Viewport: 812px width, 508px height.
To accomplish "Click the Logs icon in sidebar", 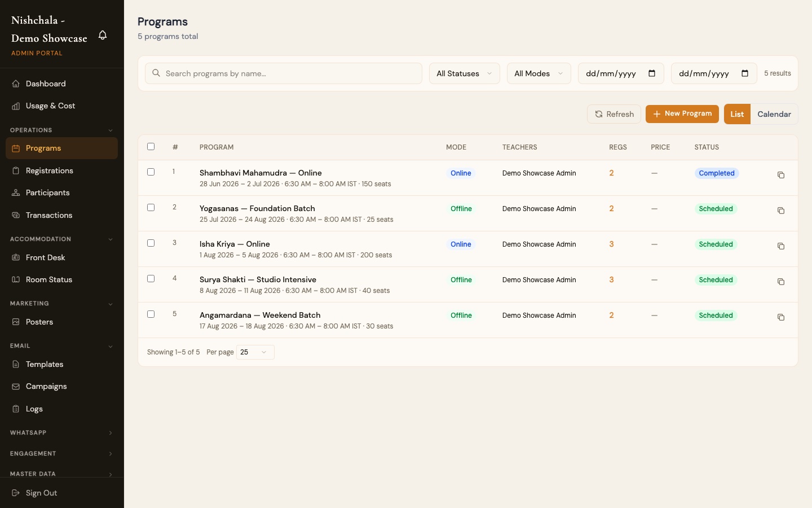I will (x=16, y=409).
